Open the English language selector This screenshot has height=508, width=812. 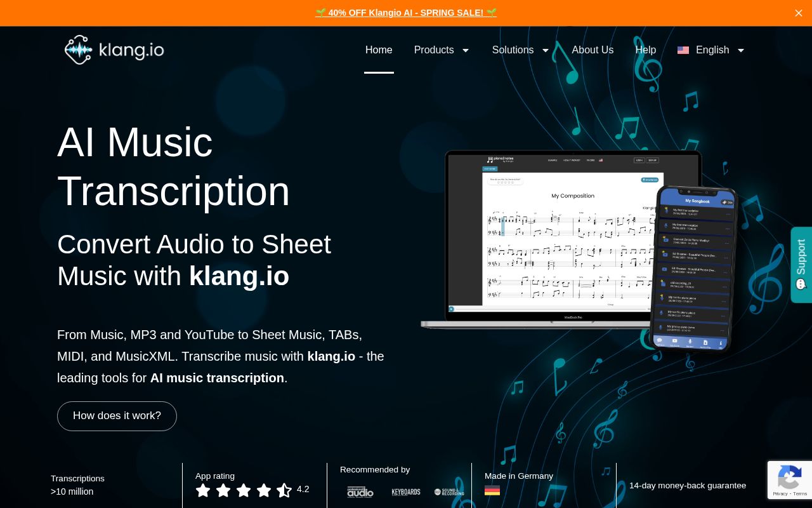click(711, 50)
